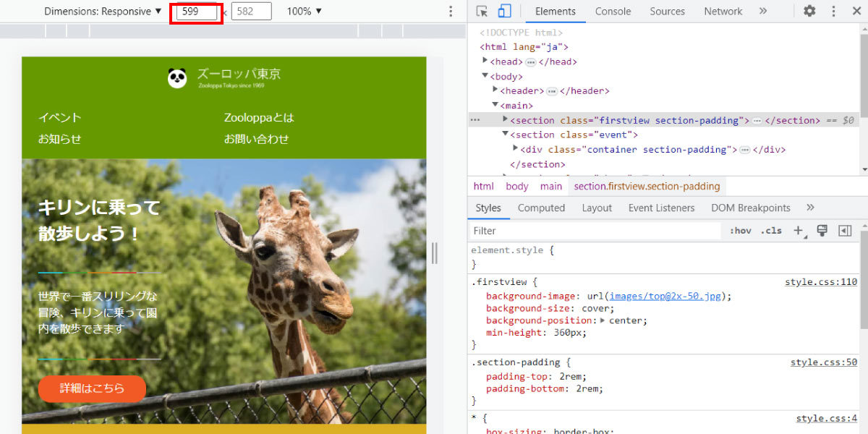Open style.css:110 source link
The width and height of the screenshot is (868, 434).
[820, 282]
